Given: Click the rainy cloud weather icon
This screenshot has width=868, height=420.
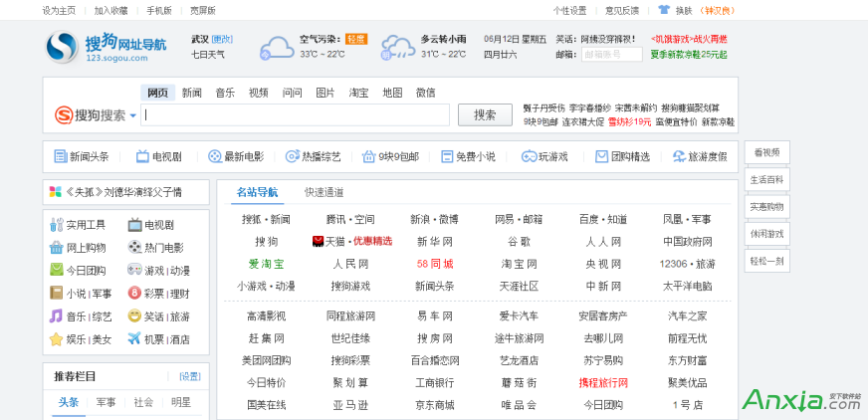Looking at the screenshot, I should tap(397, 48).
